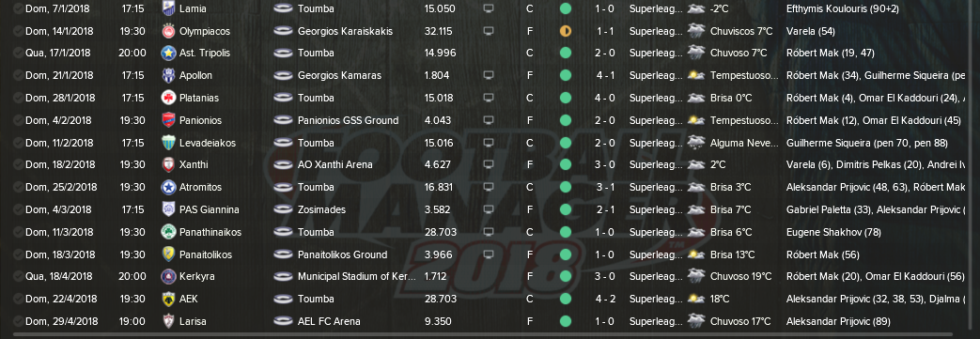Click the Olympiacos club crest icon

click(167, 31)
